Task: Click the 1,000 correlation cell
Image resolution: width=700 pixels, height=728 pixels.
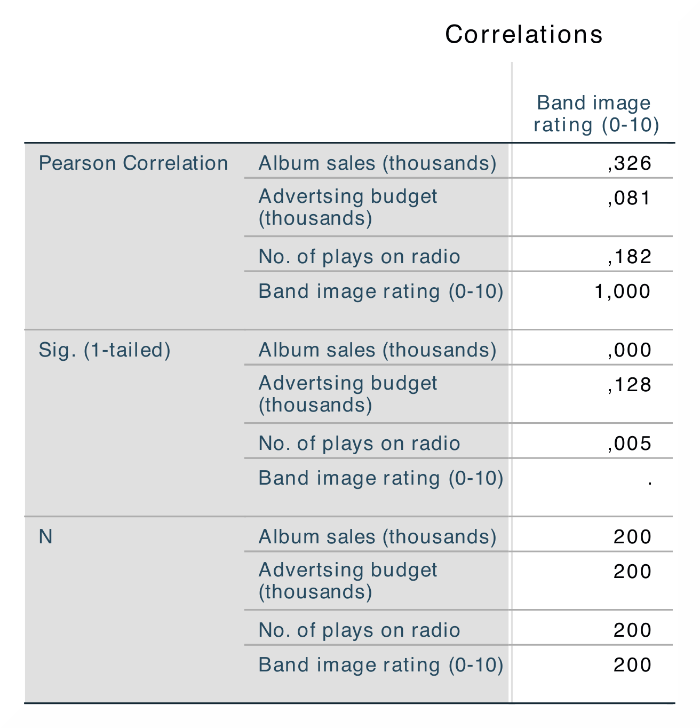Action: (623, 291)
